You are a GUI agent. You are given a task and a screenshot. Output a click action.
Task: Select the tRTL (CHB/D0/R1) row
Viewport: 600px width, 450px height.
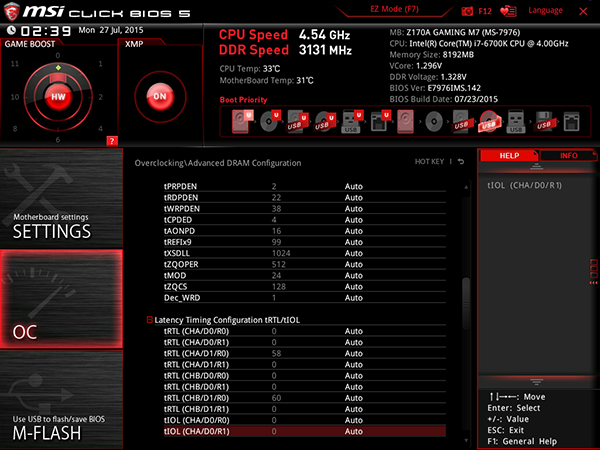pyautogui.click(x=305, y=386)
